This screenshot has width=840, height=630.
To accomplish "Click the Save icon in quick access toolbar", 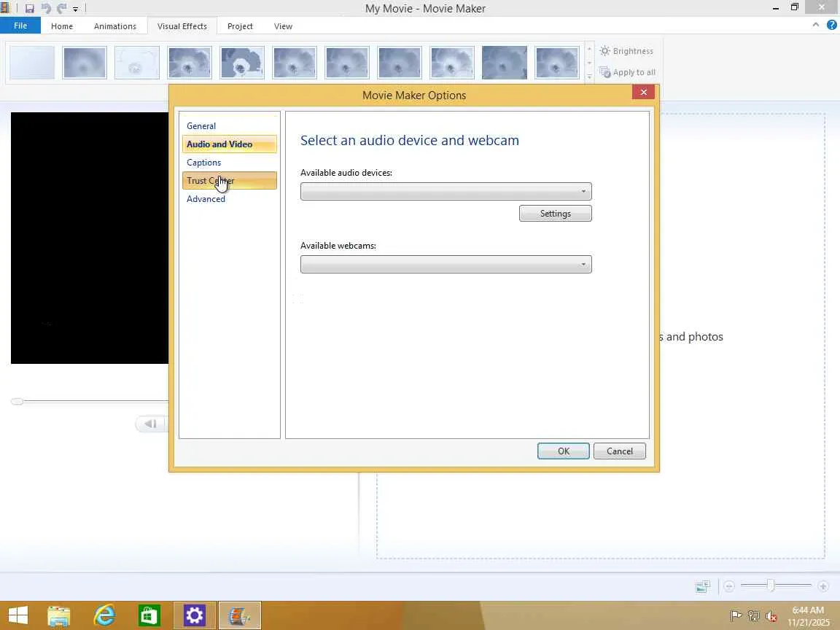I will coord(29,9).
